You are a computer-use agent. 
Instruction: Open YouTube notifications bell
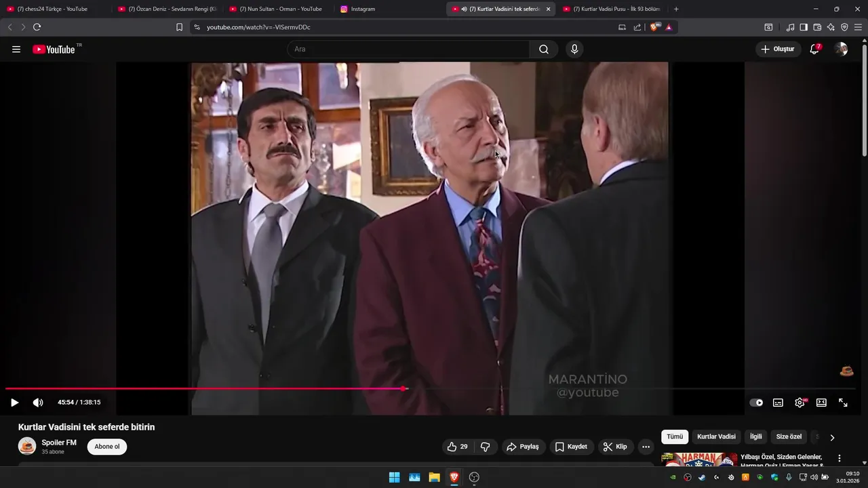pyautogui.click(x=815, y=49)
